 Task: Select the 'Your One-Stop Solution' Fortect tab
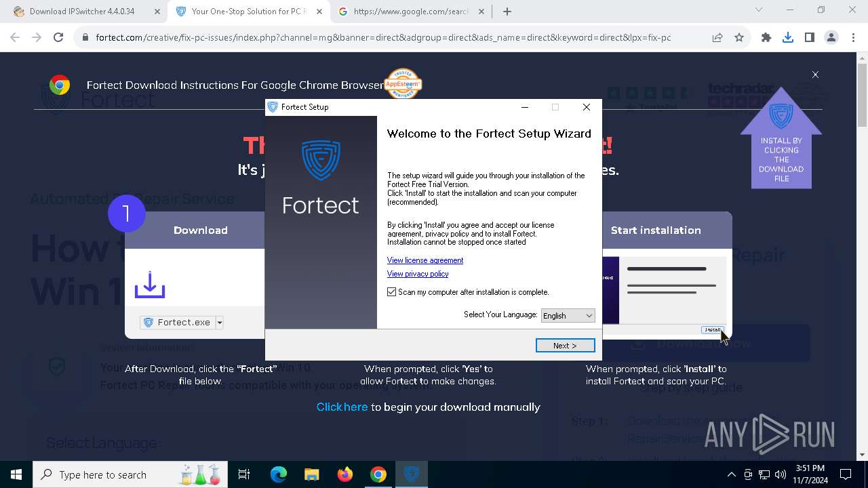point(248,12)
